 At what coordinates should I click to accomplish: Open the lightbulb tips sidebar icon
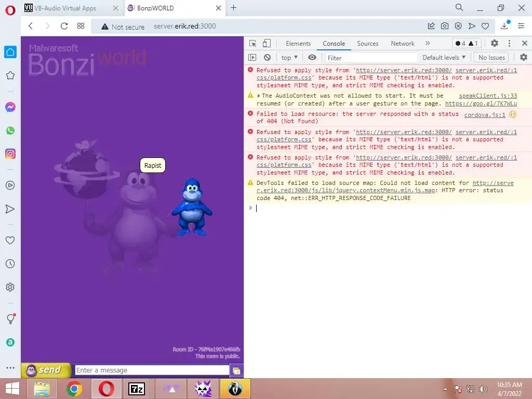[10, 318]
